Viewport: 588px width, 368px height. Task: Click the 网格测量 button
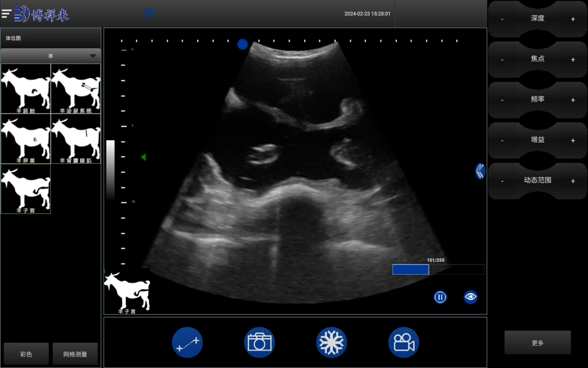click(x=75, y=354)
